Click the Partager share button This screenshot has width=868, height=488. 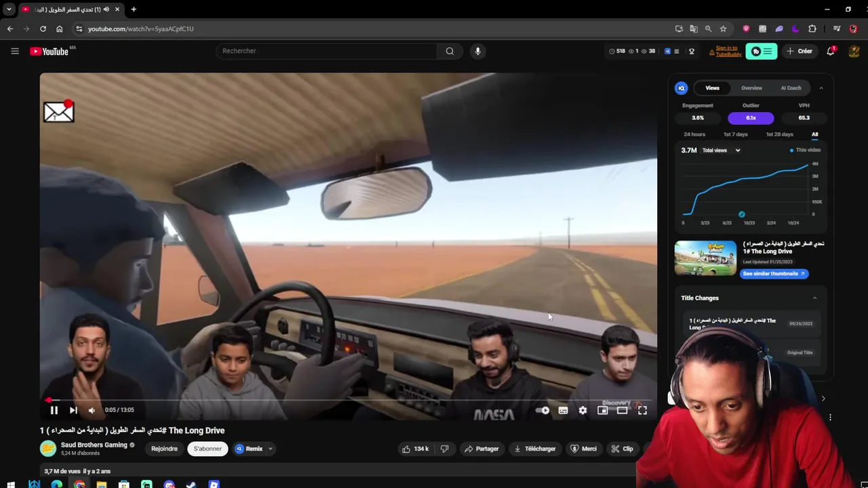pos(481,449)
